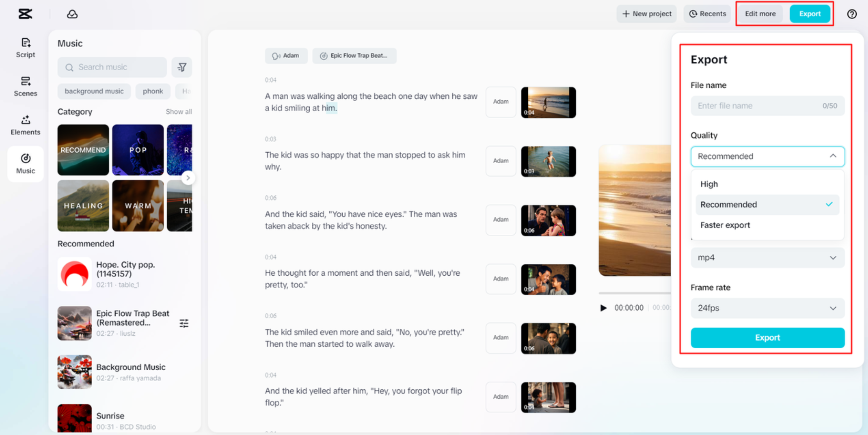Open the Script panel icon
The height and width of the screenshot is (435, 868).
[25, 47]
